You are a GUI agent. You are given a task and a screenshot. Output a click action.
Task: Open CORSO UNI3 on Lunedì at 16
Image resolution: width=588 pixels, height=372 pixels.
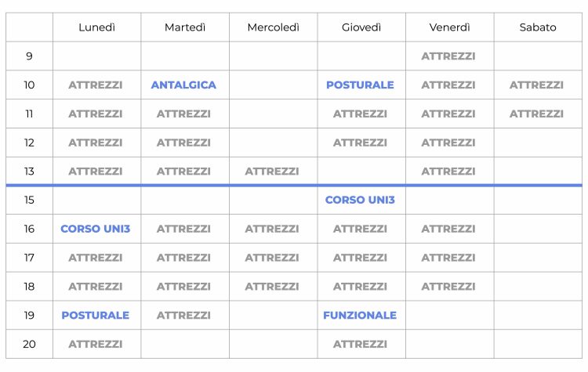point(96,229)
